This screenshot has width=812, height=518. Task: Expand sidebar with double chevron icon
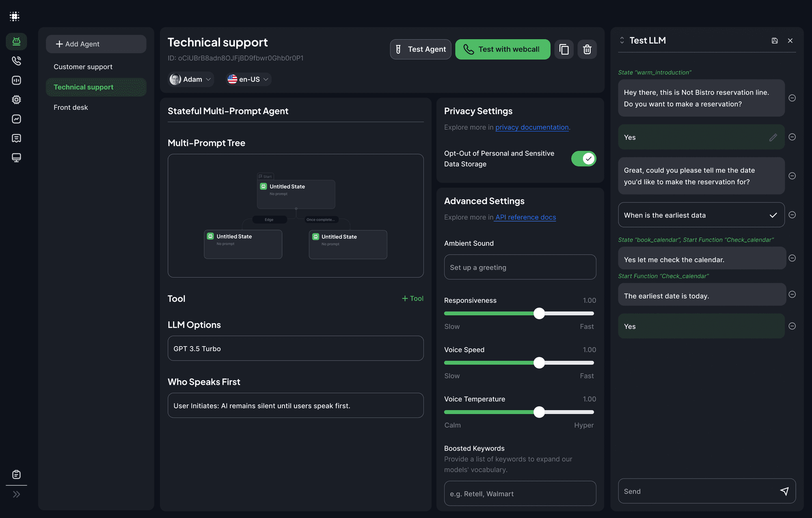click(x=16, y=494)
